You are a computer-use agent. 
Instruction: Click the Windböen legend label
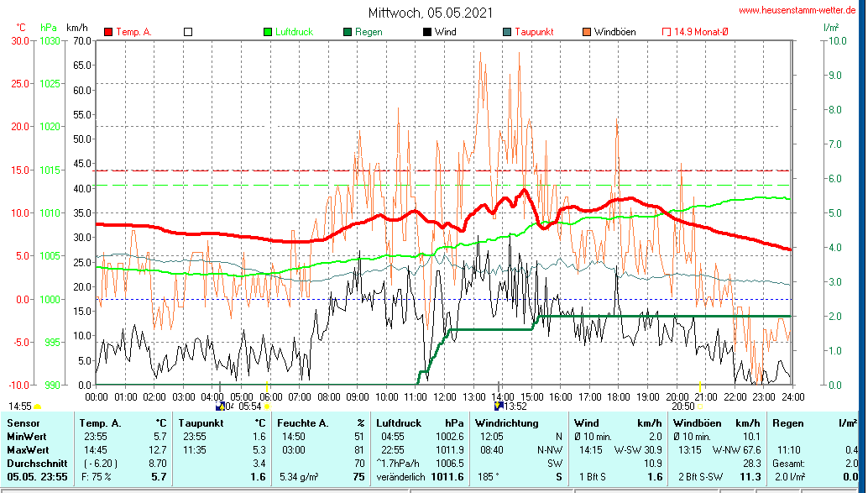click(x=615, y=32)
